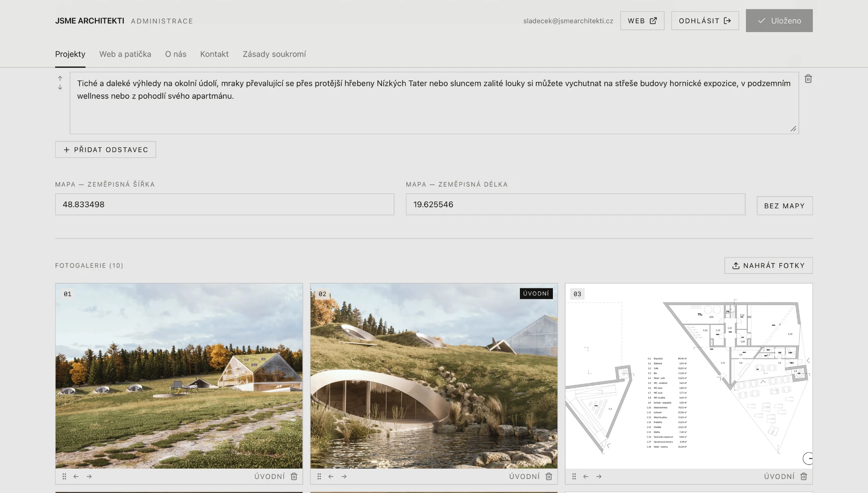This screenshot has height=493, width=868.
Task: Move photo 01 left with arrow
Action: click(x=76, y=476)
